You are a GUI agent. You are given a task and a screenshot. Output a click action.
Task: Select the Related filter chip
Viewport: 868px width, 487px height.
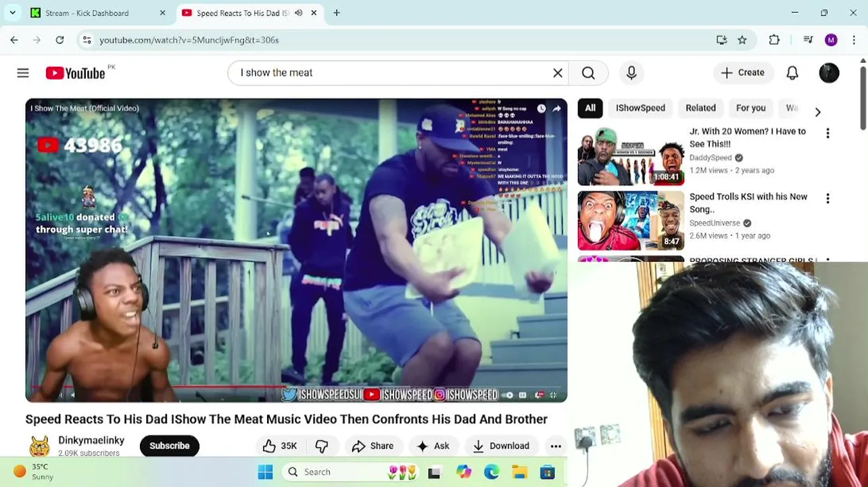[700, 108]
